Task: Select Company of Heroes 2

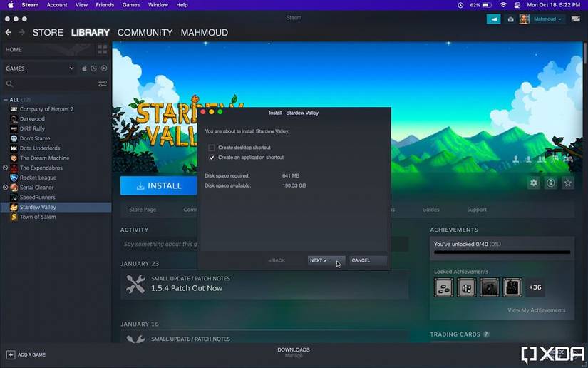Action: [46, 109]
